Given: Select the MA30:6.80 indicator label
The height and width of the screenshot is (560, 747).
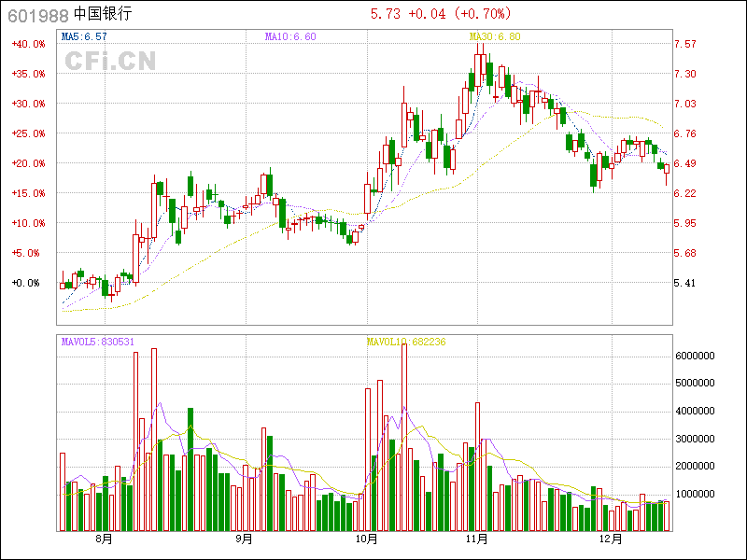Looking at the screenshot, I should pos(495,36).
